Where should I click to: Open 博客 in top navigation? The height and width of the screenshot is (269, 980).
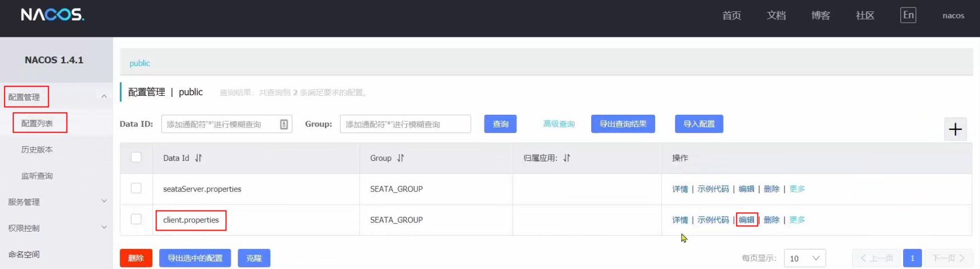tap(821, 16)
